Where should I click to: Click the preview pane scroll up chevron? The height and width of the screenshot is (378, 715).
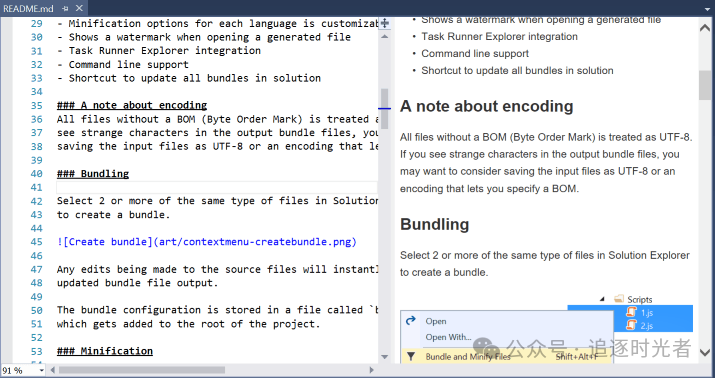(705, 27)
